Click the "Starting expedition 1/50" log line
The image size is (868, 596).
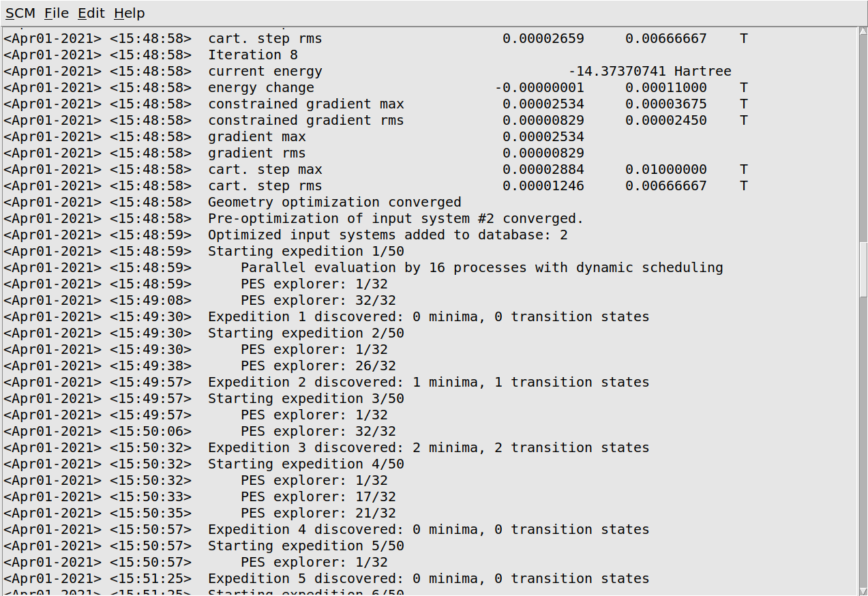305,252
